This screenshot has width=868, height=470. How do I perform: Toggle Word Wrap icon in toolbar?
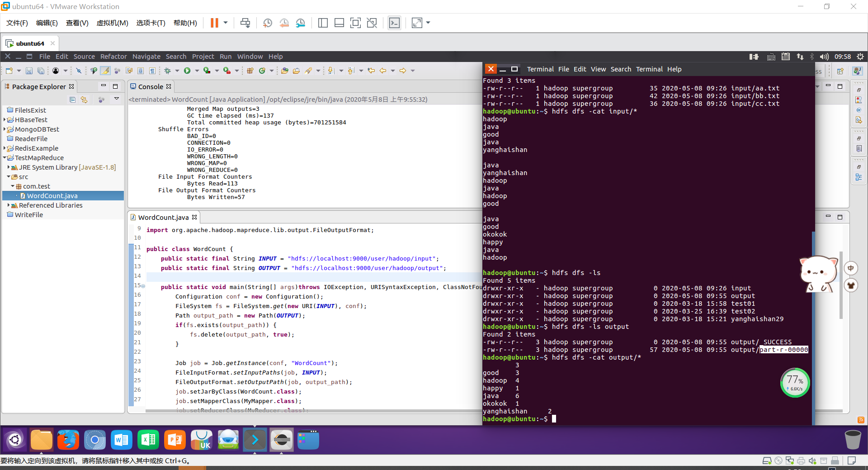point(129,71)
